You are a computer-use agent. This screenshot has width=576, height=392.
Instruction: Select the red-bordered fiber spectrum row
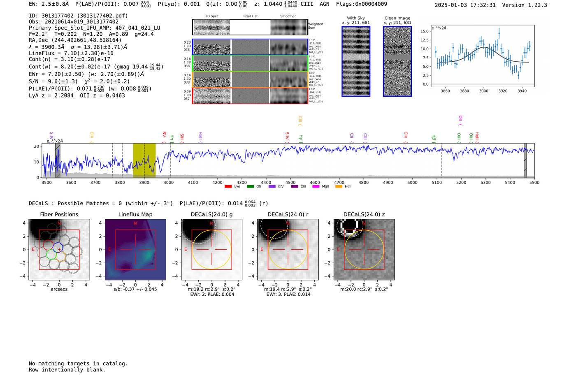point(250,95)
